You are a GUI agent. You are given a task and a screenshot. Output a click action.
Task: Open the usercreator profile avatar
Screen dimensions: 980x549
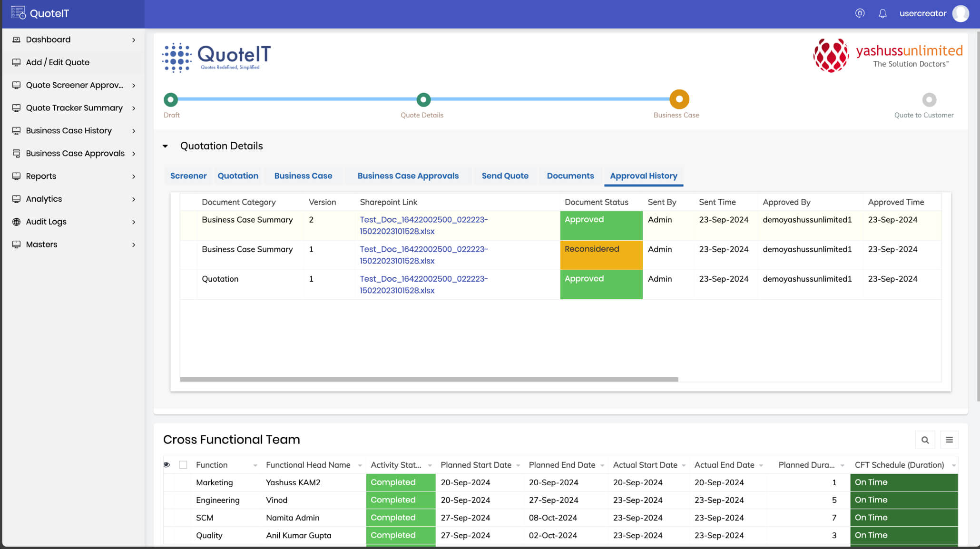[960, 13]
